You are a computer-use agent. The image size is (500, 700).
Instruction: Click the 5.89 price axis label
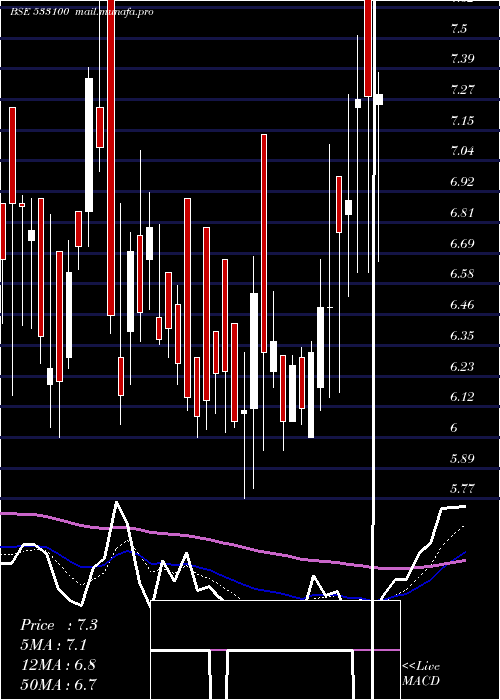pos(462,458)
